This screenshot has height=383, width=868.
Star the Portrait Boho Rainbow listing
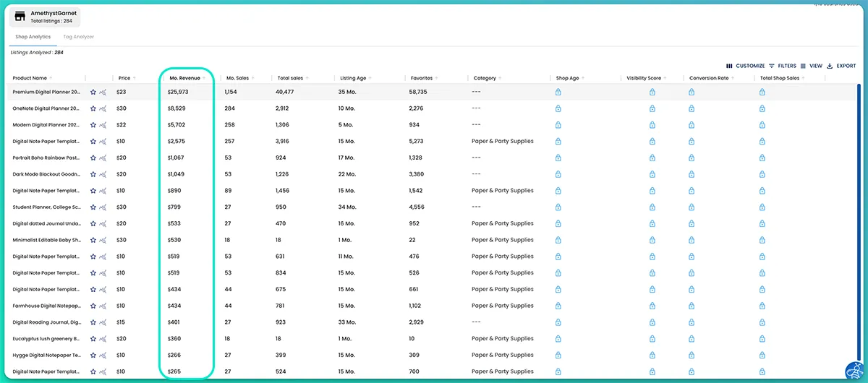point(93,158)
